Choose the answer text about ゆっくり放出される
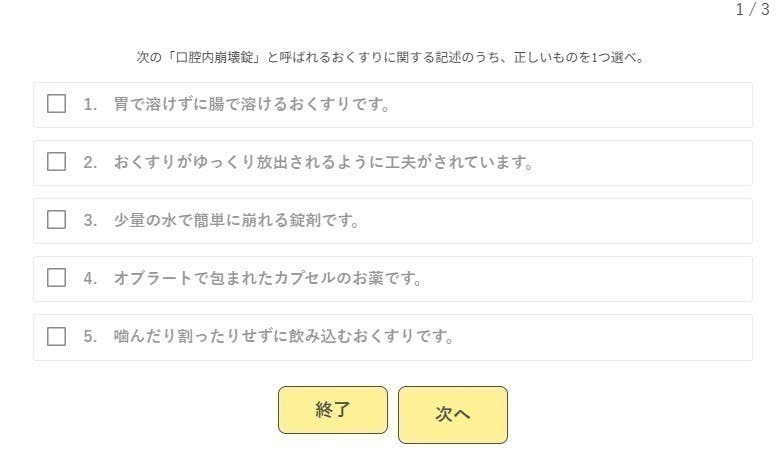 [x=322, y=163]
